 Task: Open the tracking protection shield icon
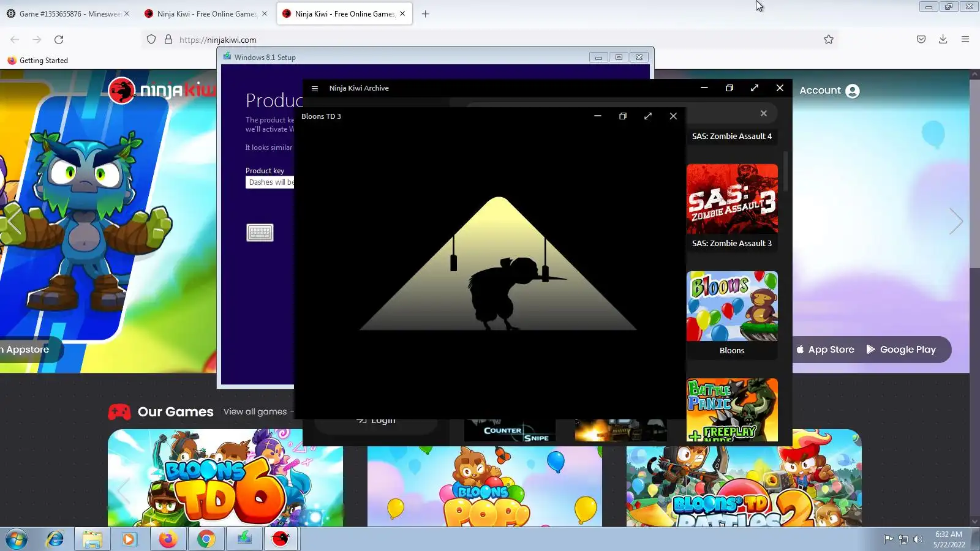tap(151, 40)
